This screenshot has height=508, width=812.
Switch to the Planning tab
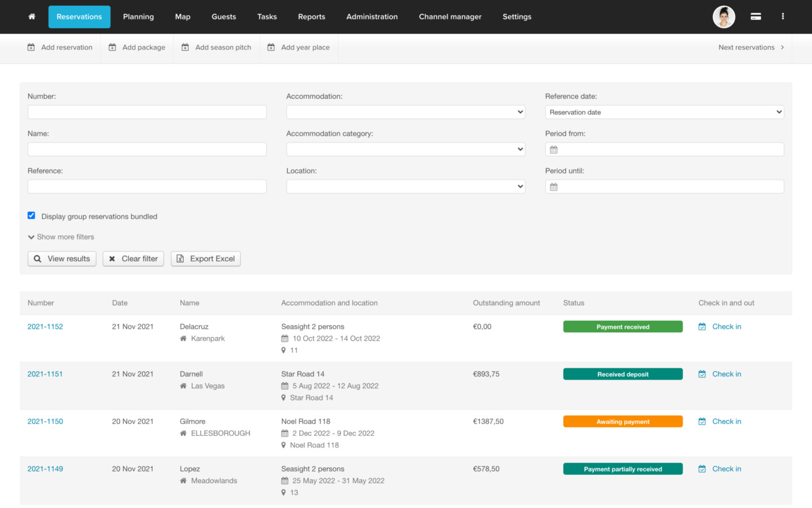click(138, 17)
